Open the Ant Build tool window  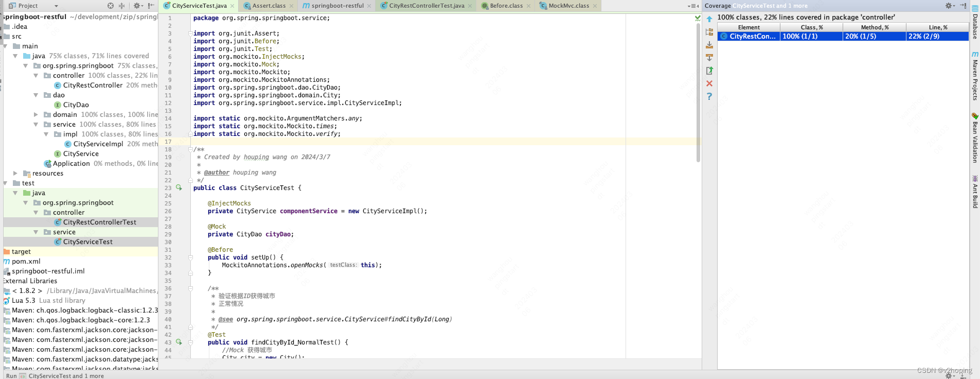(x=975, y=192)
